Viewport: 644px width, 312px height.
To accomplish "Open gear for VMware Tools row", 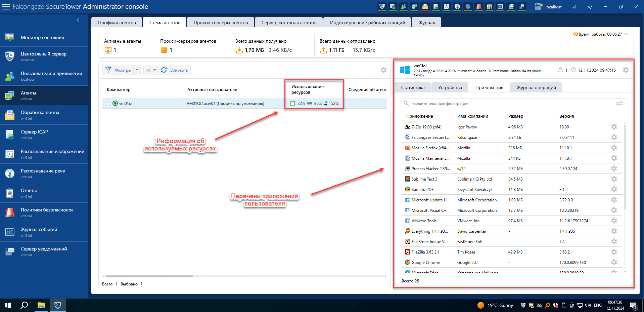I will tap(614, 221).
